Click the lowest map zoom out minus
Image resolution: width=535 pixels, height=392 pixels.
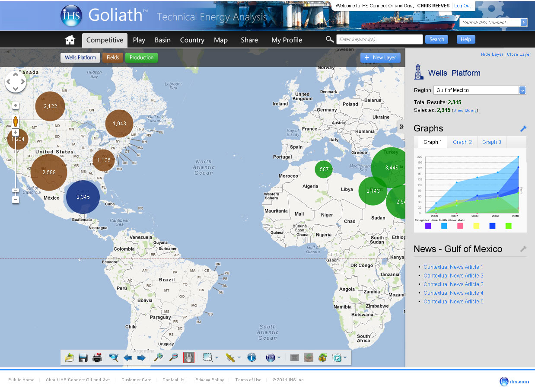coord(16,200)
